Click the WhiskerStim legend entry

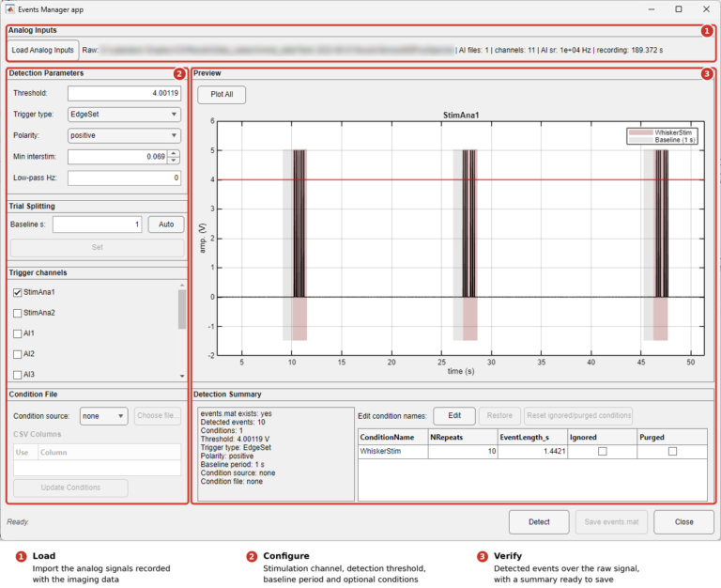click(662, 132)
